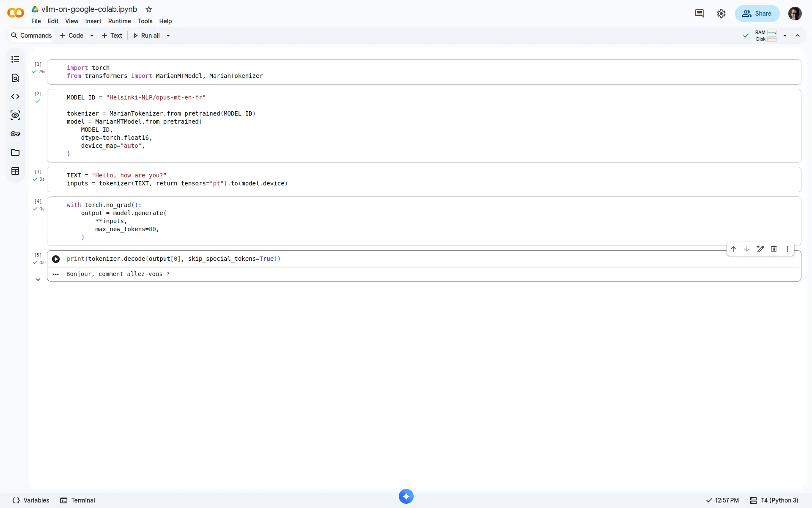Move cell down with arrow icon
Image resolution: width=812 pixels, height=508 pixels.
click(x=747, y=249)
